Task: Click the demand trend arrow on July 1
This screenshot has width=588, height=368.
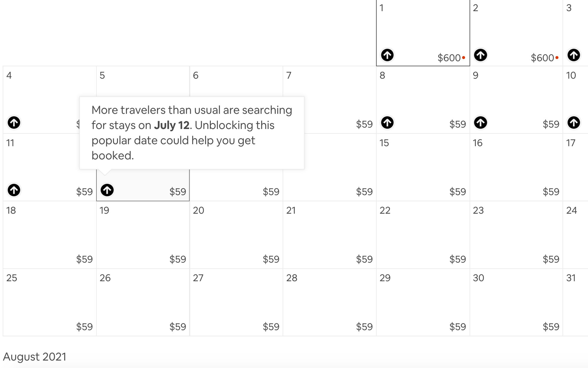Action: click(x=387, y=55)
